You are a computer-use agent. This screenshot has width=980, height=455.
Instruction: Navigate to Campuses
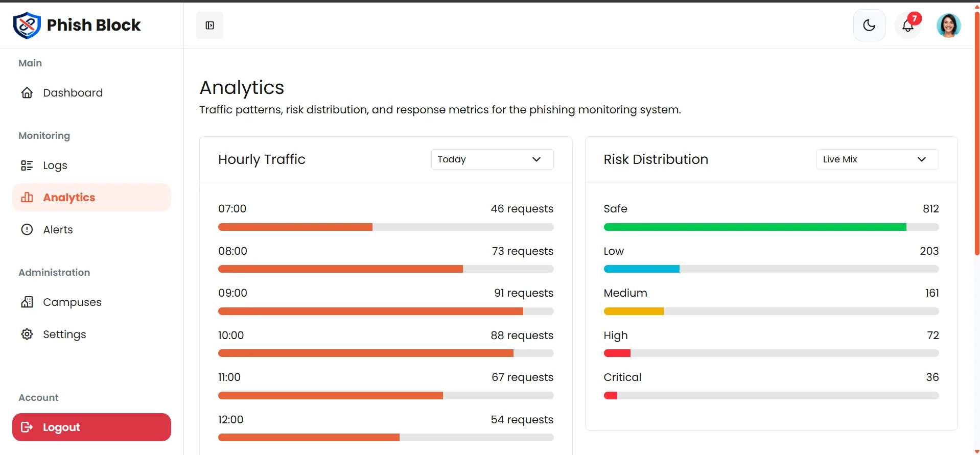(92, 302)
